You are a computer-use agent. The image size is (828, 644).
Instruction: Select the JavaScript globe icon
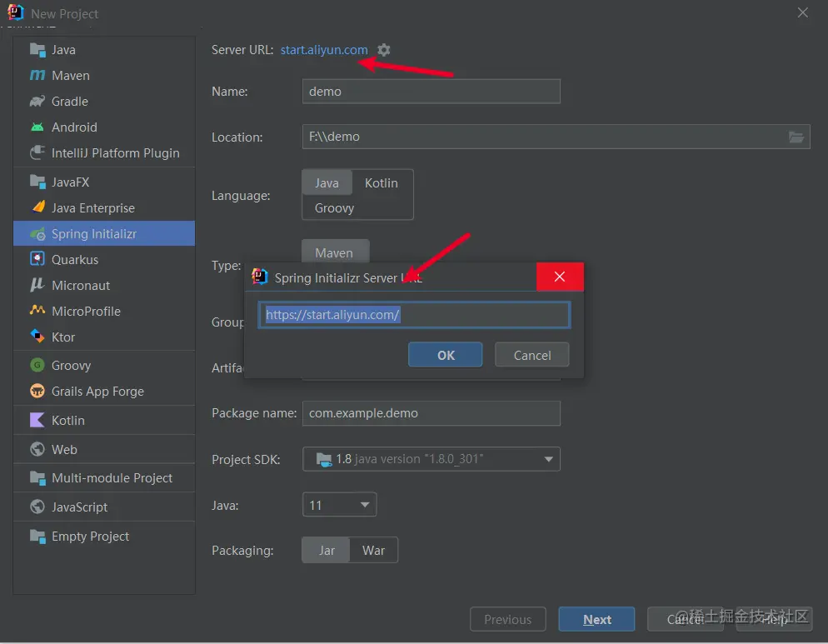(x=37, y=507)
